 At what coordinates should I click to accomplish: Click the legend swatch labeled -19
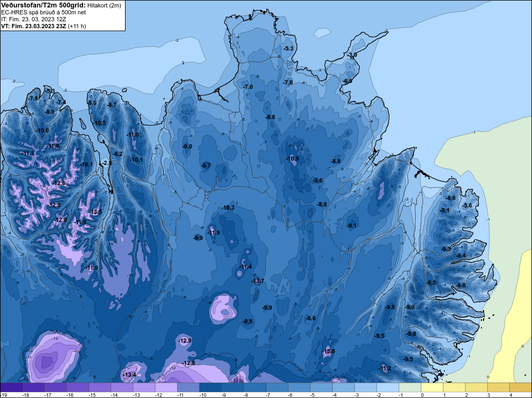[x=11, y=387]
